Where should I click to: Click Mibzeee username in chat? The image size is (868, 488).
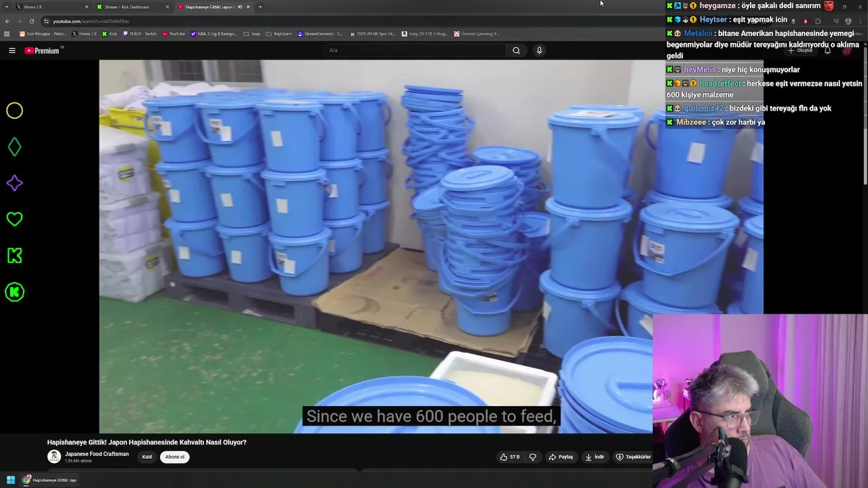click(691, 122)
